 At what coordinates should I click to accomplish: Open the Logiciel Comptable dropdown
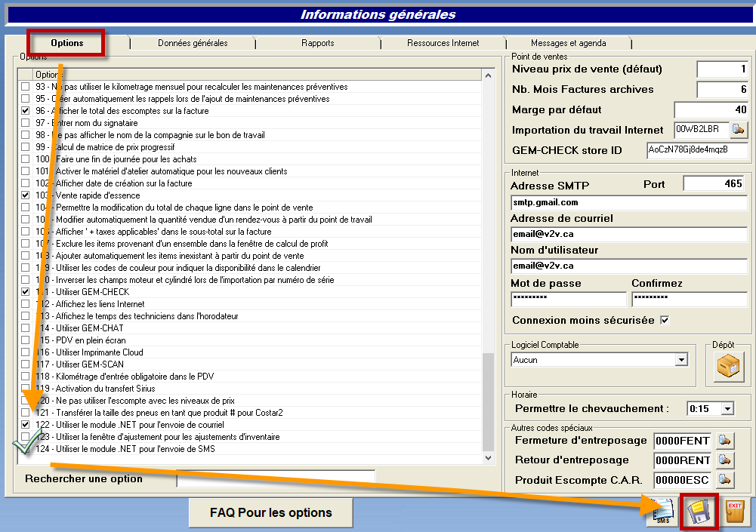pos(680,360)
